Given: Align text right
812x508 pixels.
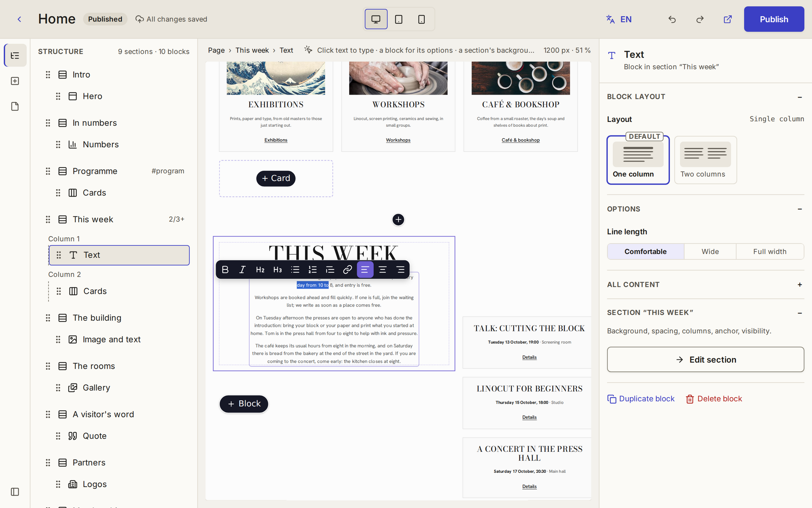Looking at the screenshot, I should (400, 270).
